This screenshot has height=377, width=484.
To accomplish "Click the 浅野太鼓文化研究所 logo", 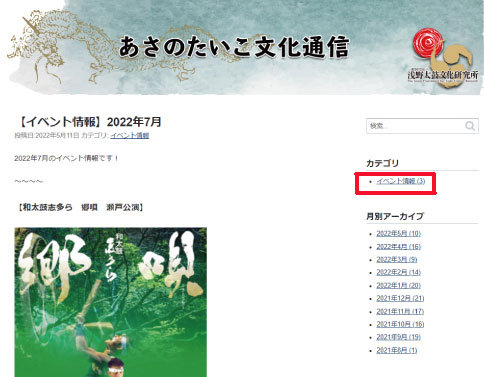I will (x=443, y=58).
